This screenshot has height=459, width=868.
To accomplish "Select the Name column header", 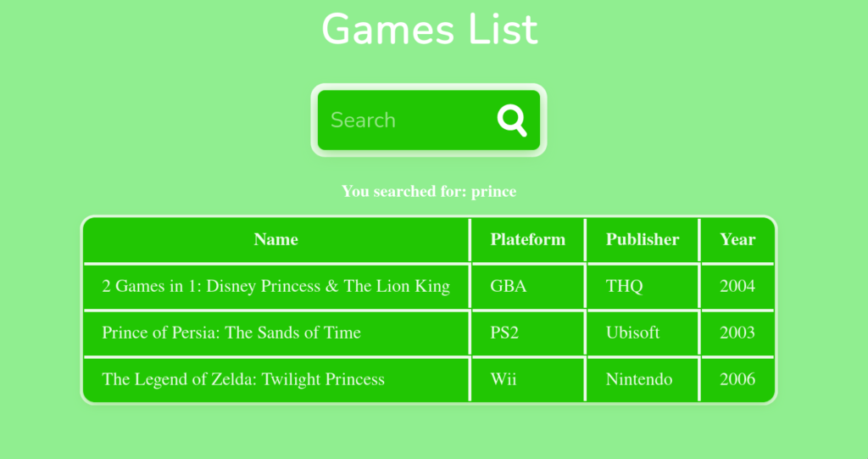I will click(x=275, y=239).
